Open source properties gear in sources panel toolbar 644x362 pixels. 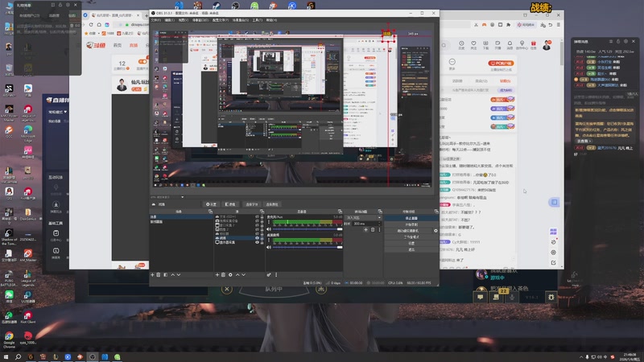point(230,274)
